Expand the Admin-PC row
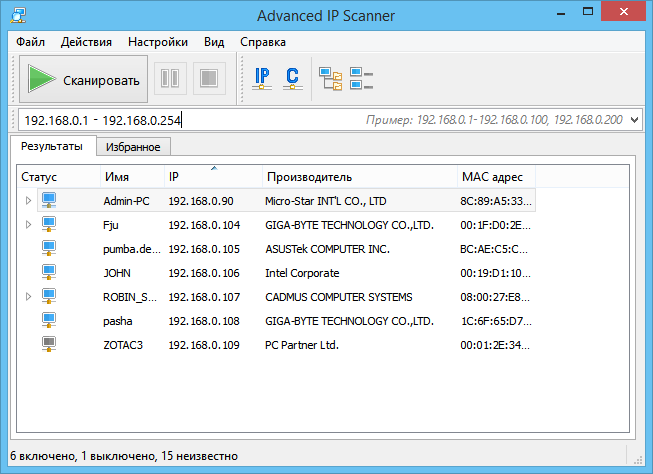The width and height of the screenshot is (653, 474). pos(28,201)
